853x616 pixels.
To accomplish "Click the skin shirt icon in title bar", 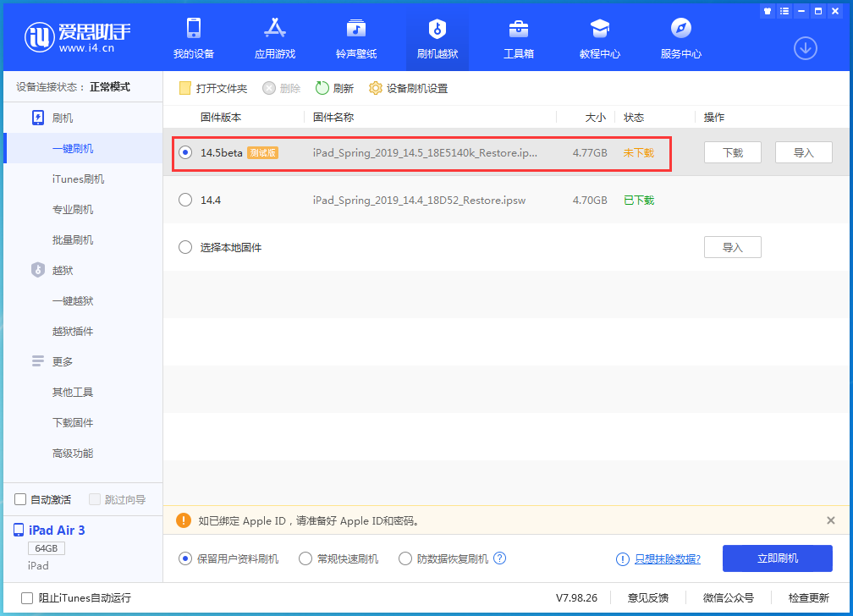I will [767, 11].
